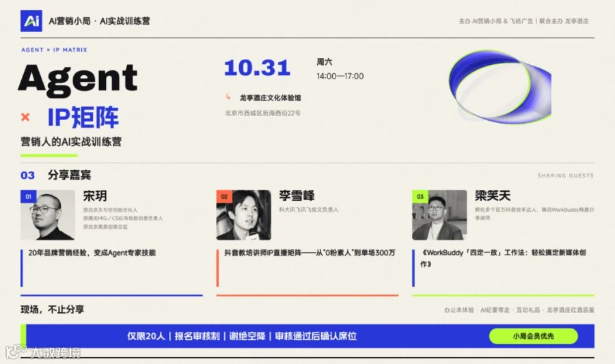Click speaker name 梁笑天

[x=493, y=195]
